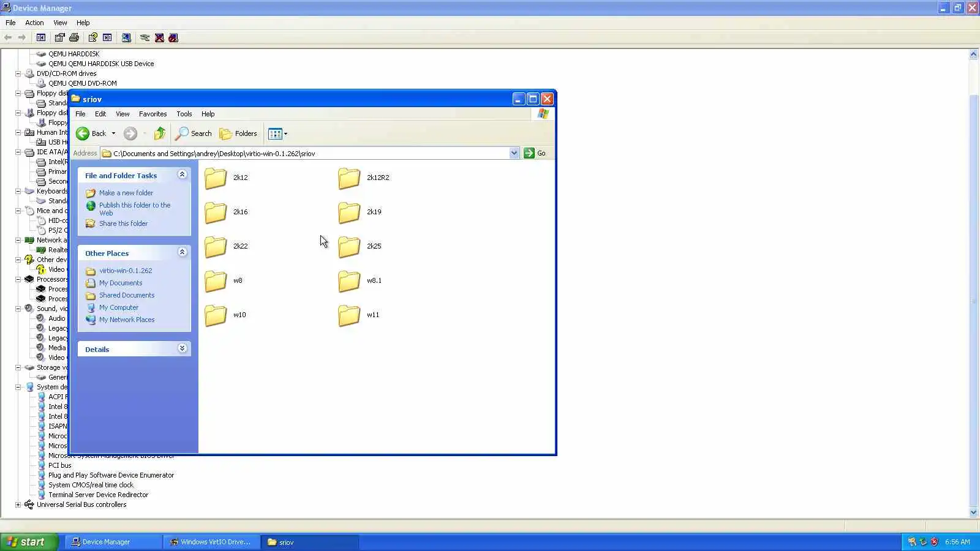Open the File menu in sriov window
The image size is (980, 551).
[x=80, y=114]
